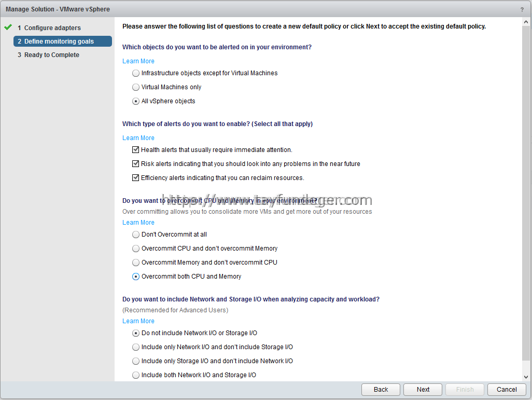This screenshot has height=400, width=532.
Task: Choose Overcommit Memory and don't overcommit CPU
Action: [136, 263]
